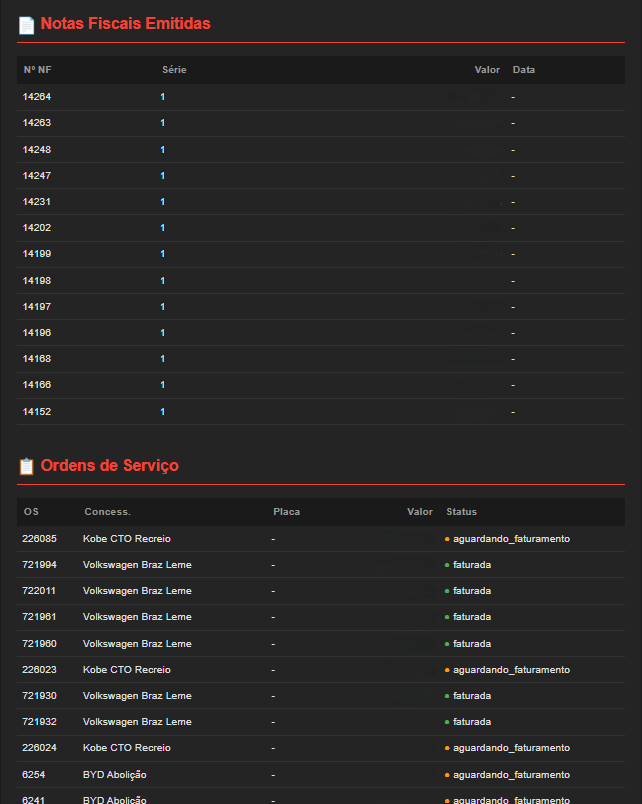This screenshot has height=804, width=642.
Task: Click green status dot for OS 721994
Action: [447, 565]
